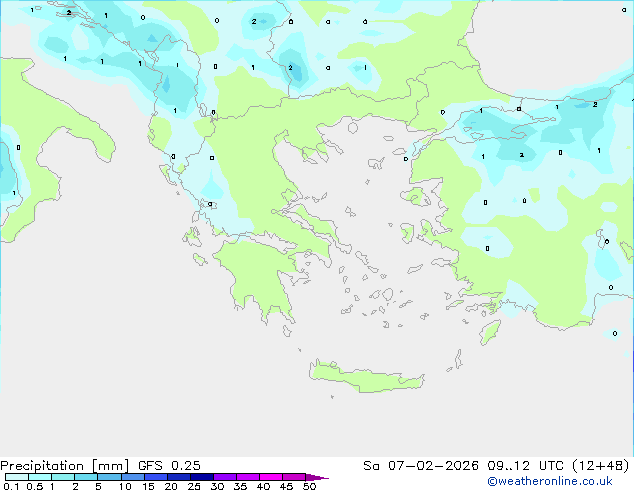The image size is (634, 490).
Task: Pick the dark navy swatch between 25 and 30
Action: [201, 477]
